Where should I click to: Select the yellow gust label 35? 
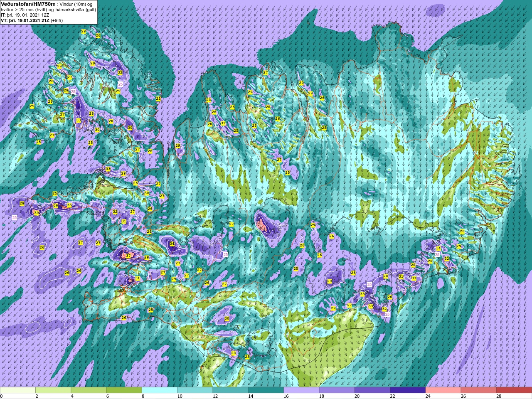pyautogui.click(x=69, y=205)
